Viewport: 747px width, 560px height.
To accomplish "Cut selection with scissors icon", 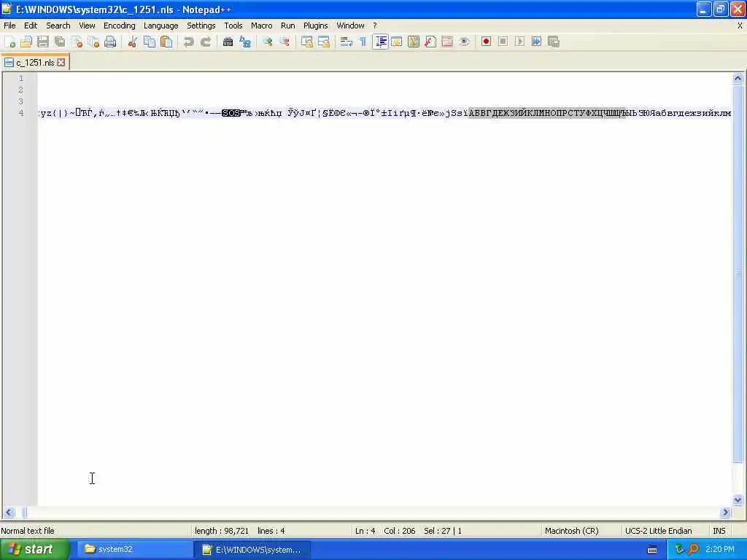I will [x=133, y=42].
